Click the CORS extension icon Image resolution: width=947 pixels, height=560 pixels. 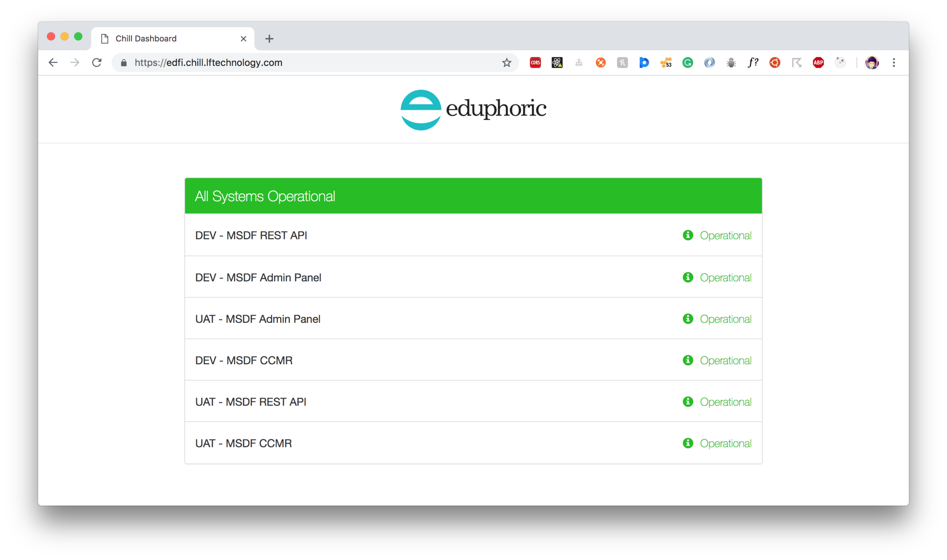(x=535, y=63)
